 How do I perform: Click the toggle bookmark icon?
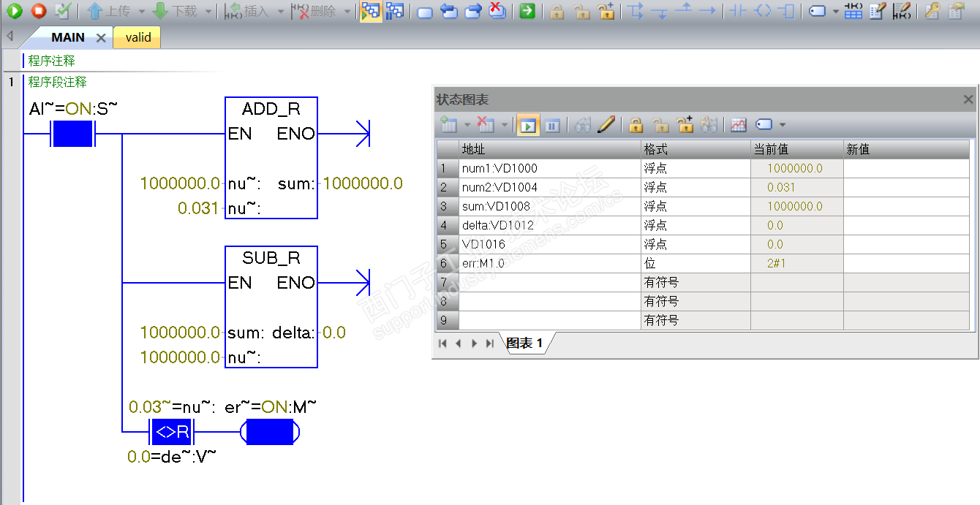(425, 12)
